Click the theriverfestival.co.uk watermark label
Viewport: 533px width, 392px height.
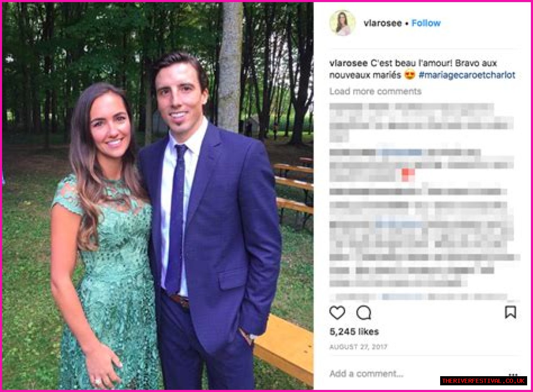(483, 381)
